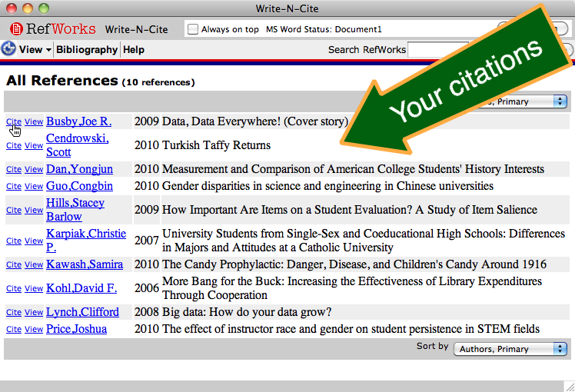Screen dimensions: 575x392
Task: Open author link Kohl, David F.
Action: click(81, 288)
